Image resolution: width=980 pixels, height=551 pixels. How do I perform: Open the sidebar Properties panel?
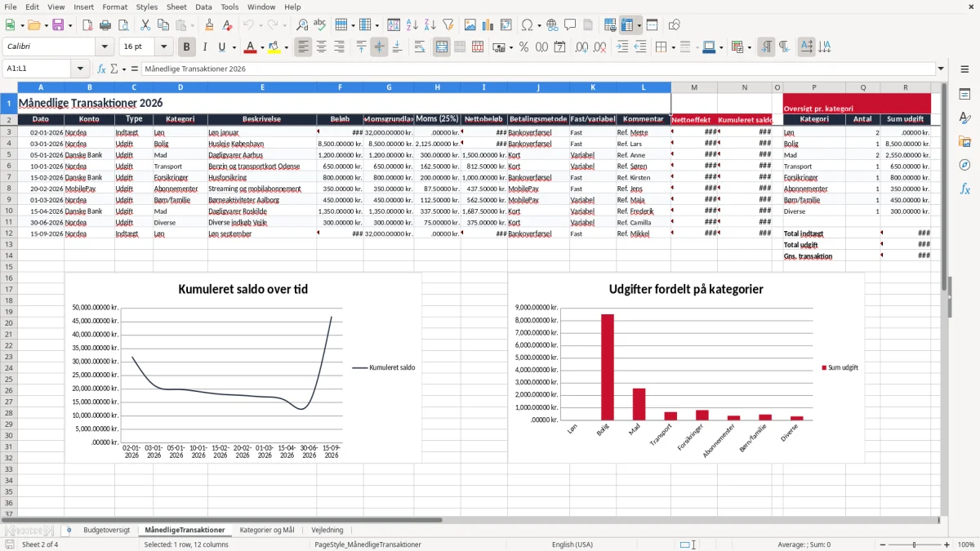[964, 95]
